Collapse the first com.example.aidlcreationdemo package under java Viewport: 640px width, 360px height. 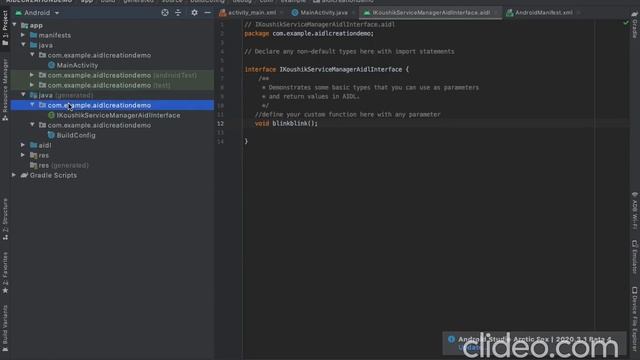point(32,55)
